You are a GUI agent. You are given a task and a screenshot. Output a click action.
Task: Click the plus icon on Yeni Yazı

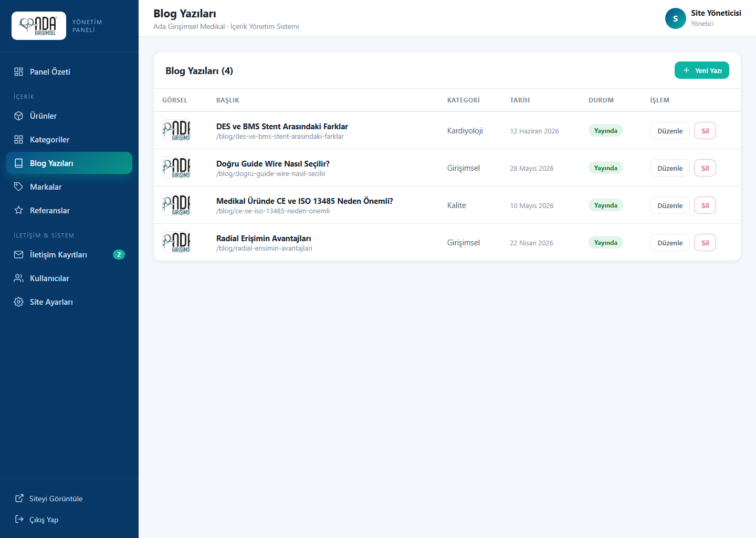[x=686, y=70]
